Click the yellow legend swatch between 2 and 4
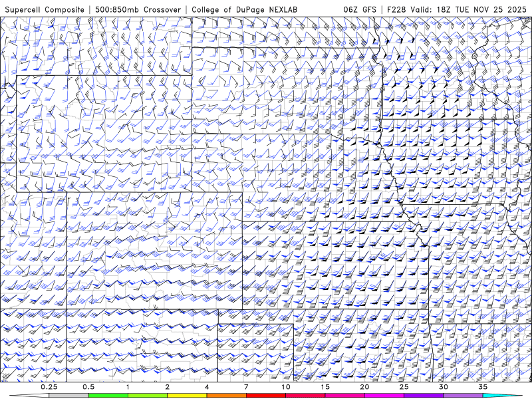This screenshot has width=532, height=399. [187, 396]
